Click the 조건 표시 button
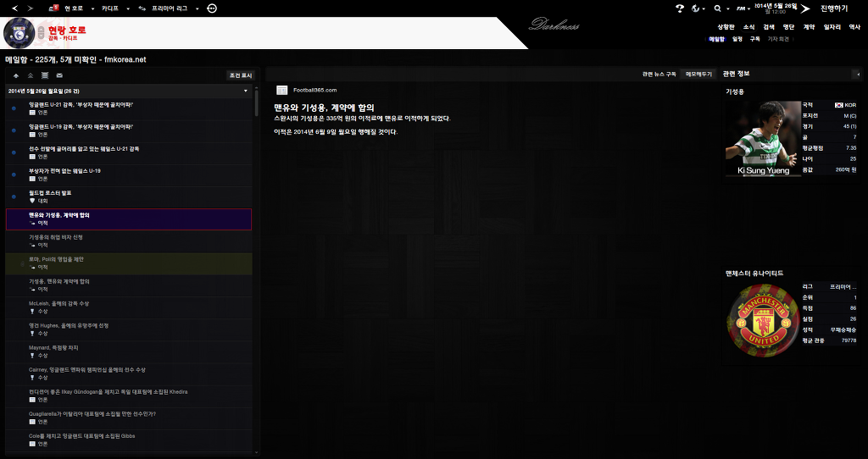868x459 pixels. click(x=240, y=75)
